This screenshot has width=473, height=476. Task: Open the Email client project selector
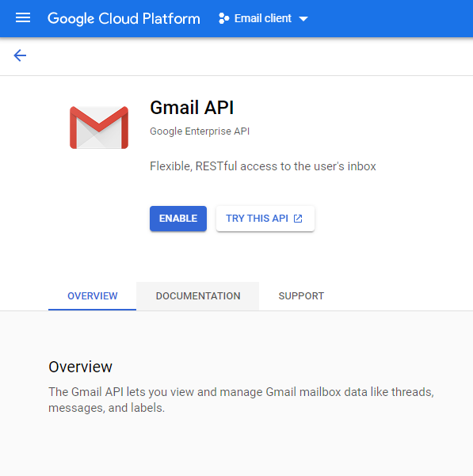pyautogui.click(x=263, y=18)
